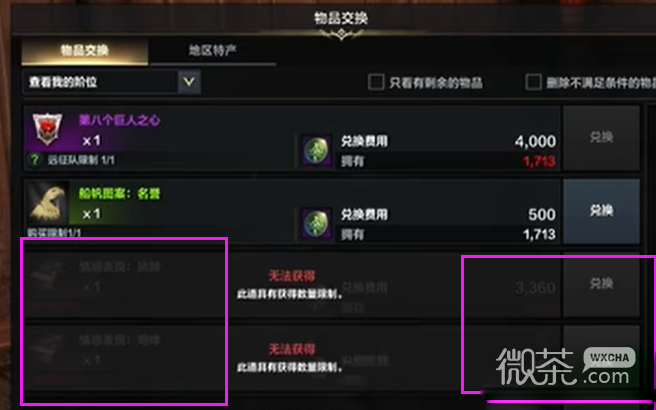Click the disabled 兑换 button for 第八个巨人之心
656x410 pixels.
tap(601, 138)
